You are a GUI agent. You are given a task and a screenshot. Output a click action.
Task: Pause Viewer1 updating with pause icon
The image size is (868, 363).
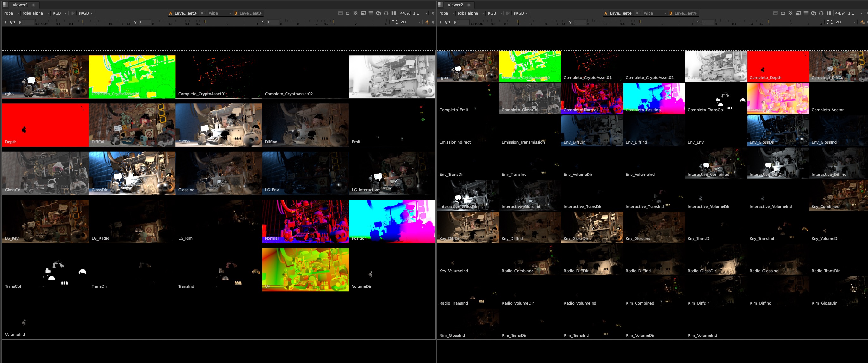pos(394,13)
